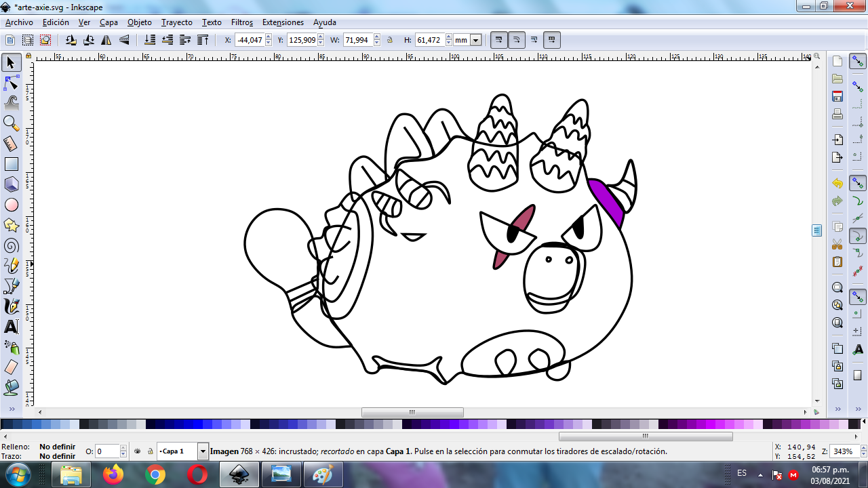Viewport: 868px width, 488px height.
Task: Toggle scale rounded corners option
Action: 516,40
